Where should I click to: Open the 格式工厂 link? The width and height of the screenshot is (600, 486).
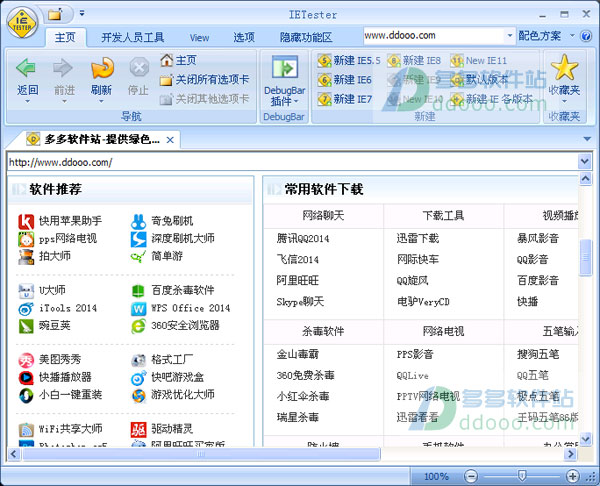coord(172,360)
